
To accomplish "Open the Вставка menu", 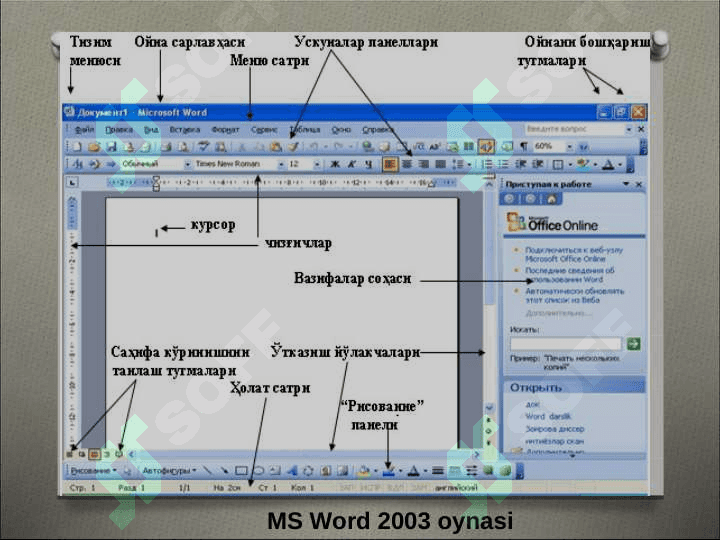I will click(185, 130).
